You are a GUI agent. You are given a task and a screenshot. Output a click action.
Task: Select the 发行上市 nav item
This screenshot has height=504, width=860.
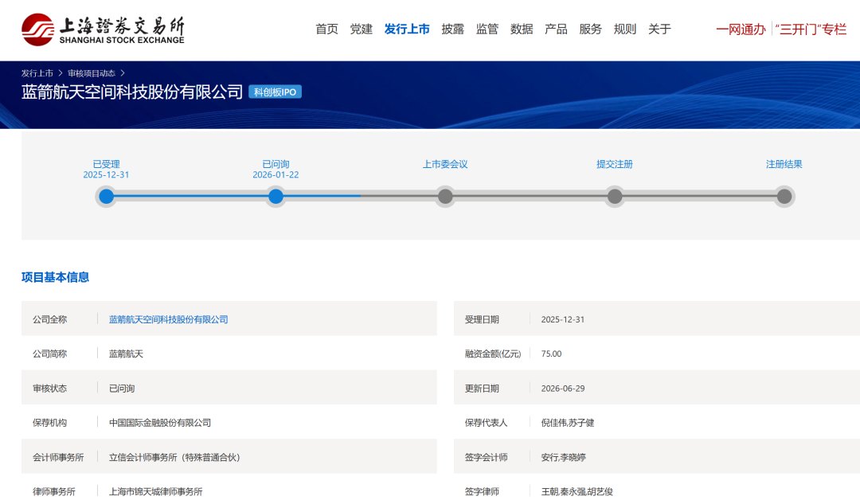coord(407,29)
